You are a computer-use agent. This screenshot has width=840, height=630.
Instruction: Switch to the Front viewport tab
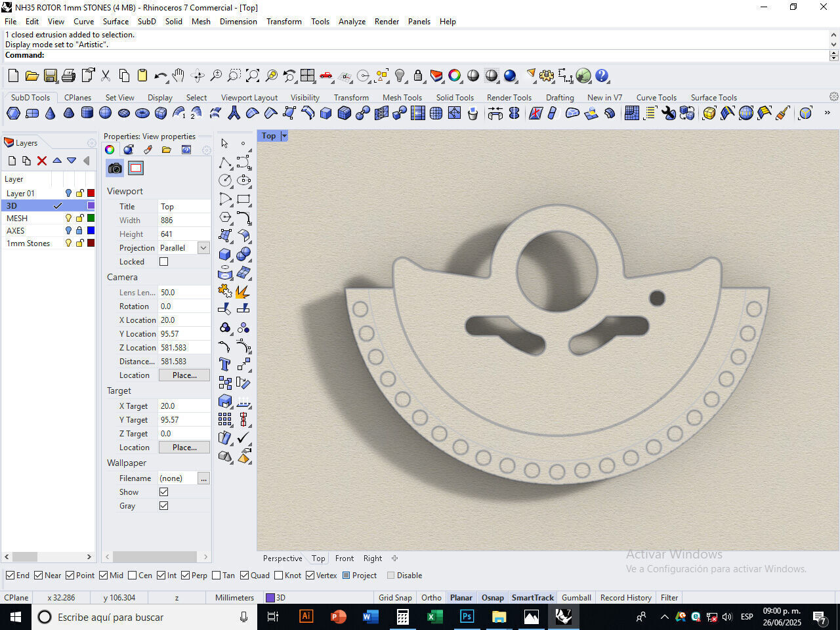coord(345,558)
